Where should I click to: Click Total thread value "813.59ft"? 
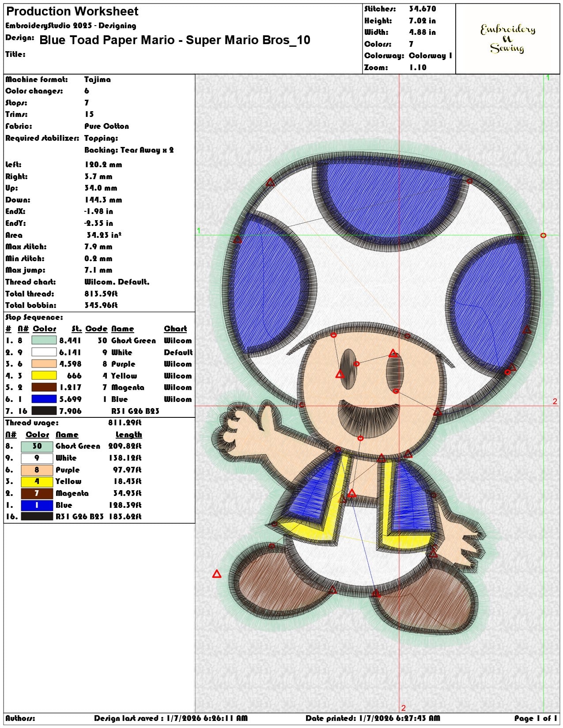[101, 294]
